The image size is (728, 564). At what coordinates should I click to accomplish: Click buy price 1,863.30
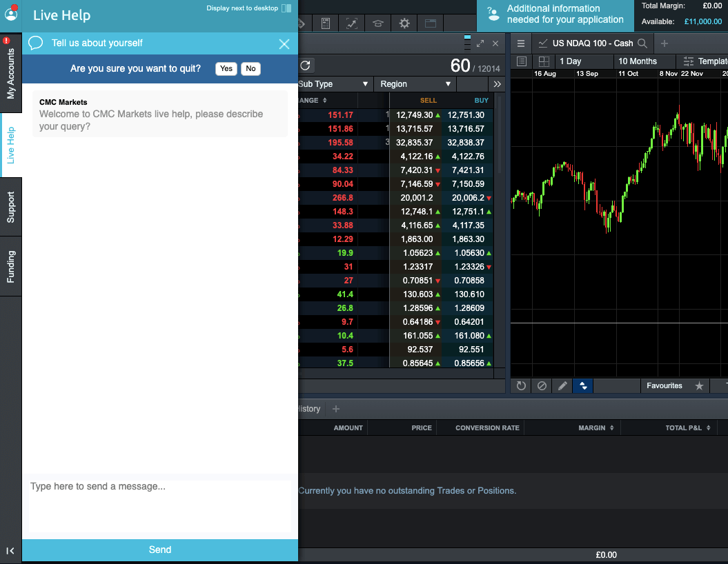coord(468,239)
